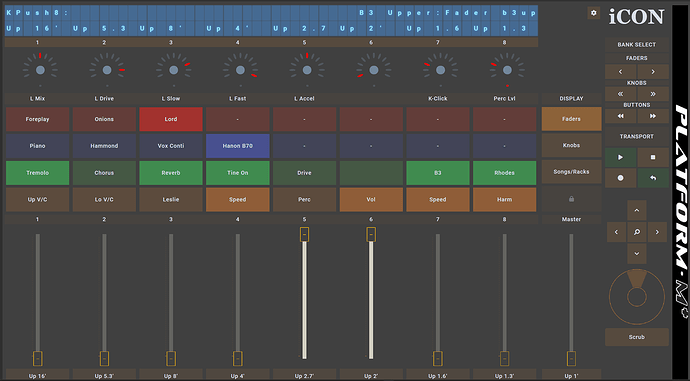Toggle the Chorus effect
This screenshot has height=381, width=690.
[x=104, y=173]
